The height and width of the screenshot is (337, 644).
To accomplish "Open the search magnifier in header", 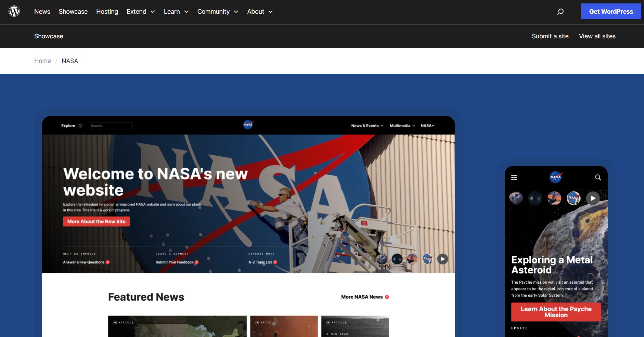I will pos(560,12).
